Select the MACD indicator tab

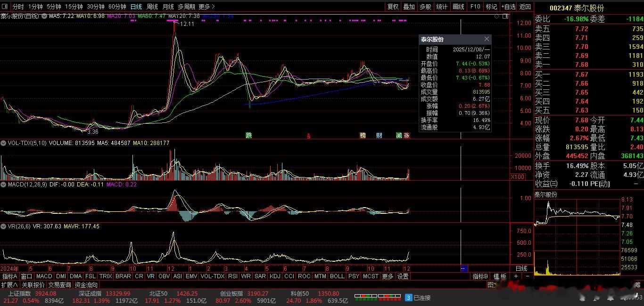[44, 276]
